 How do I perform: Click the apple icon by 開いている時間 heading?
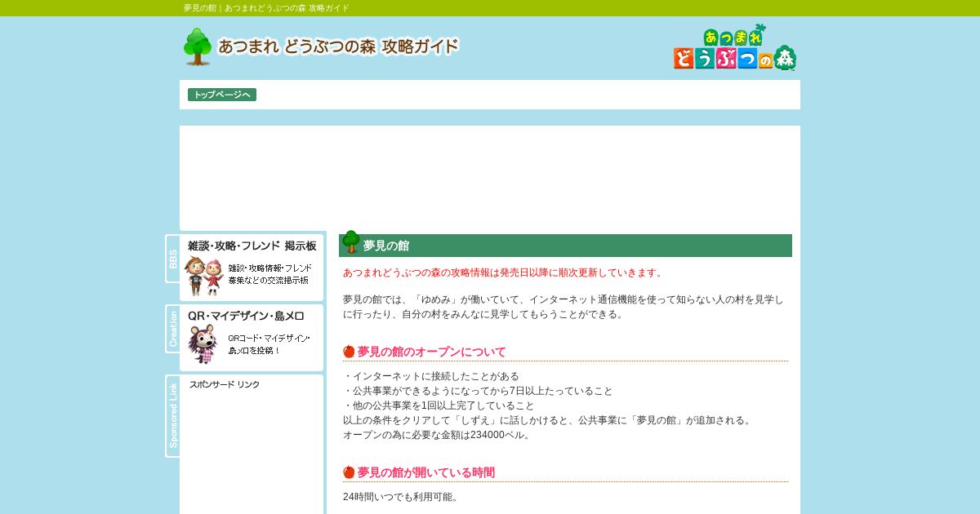tap(349, 472)
